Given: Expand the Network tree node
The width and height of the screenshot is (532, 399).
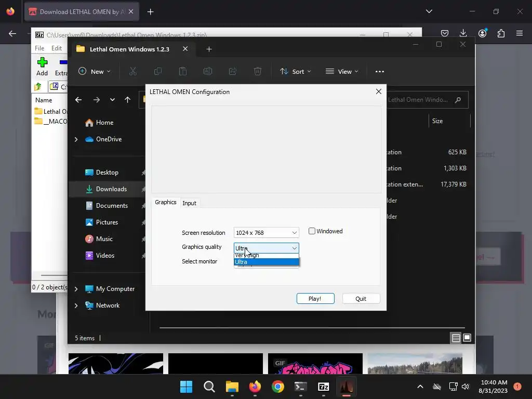Looking at the screenshot, I should click(76, 305).
